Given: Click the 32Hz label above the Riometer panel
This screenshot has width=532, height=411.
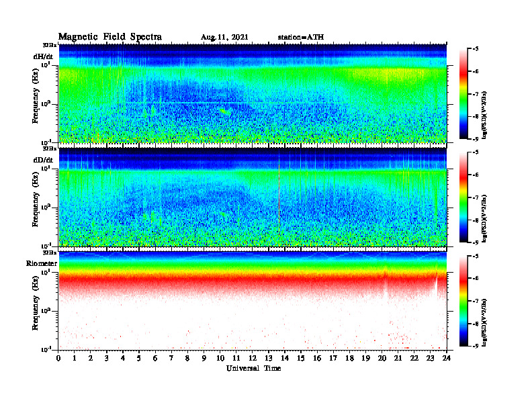Looking at the screenshot, I should [50, 253].
